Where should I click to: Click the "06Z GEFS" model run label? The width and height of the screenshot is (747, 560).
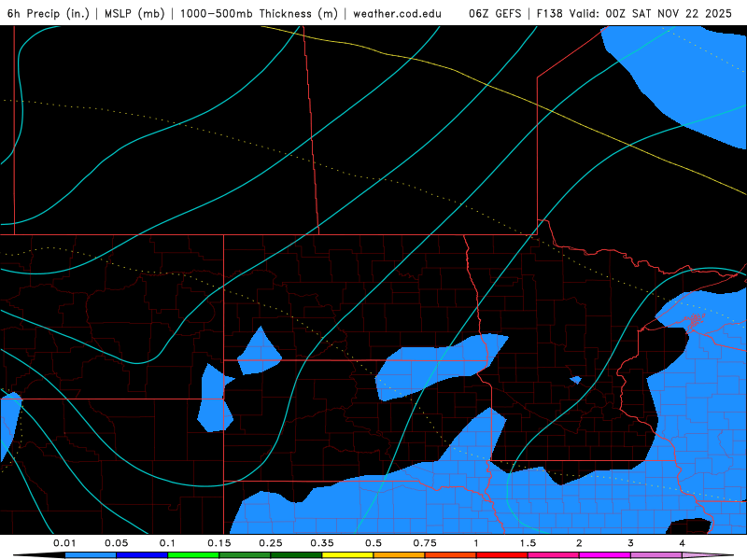pos(495,13)
